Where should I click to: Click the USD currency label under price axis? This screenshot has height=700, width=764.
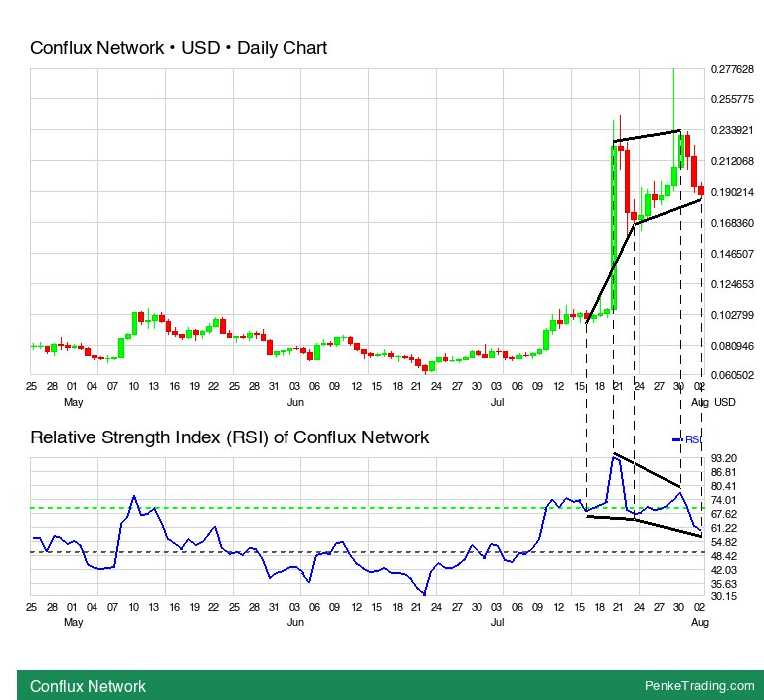725,402
